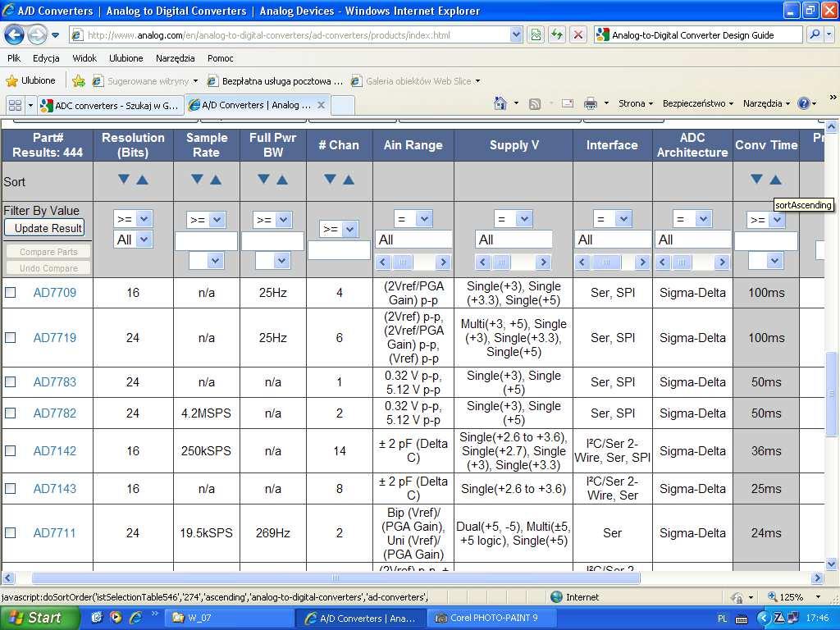Click the # Chan filter value field

click(x=339, y=250)
